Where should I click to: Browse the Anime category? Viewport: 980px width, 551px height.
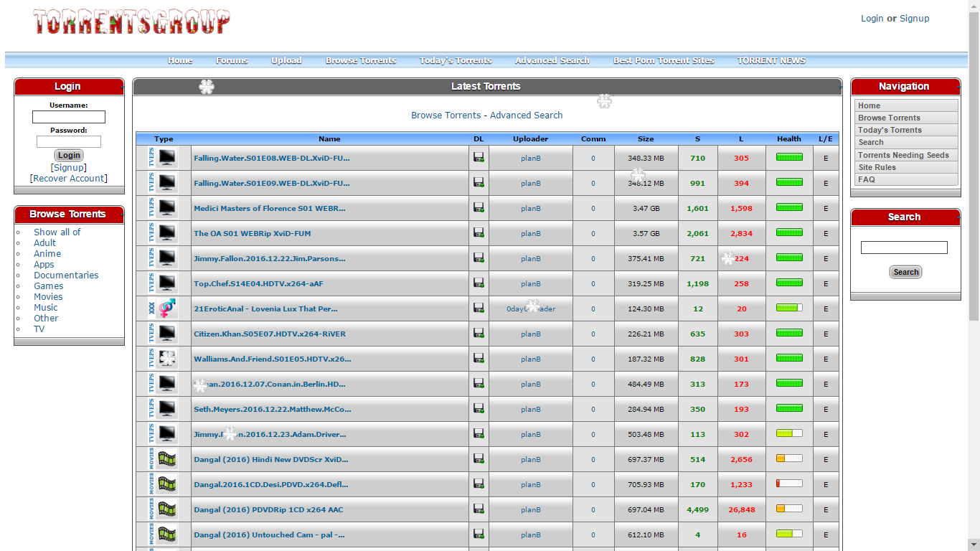coord(47,254)
